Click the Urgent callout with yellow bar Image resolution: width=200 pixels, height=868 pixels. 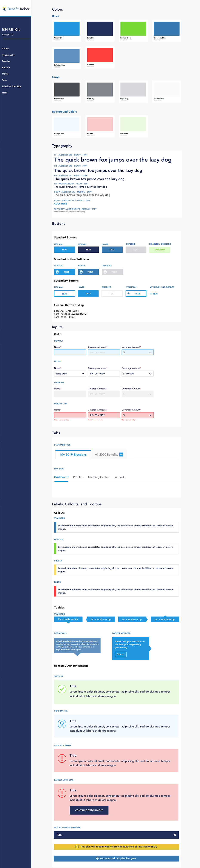click(116, 570)
